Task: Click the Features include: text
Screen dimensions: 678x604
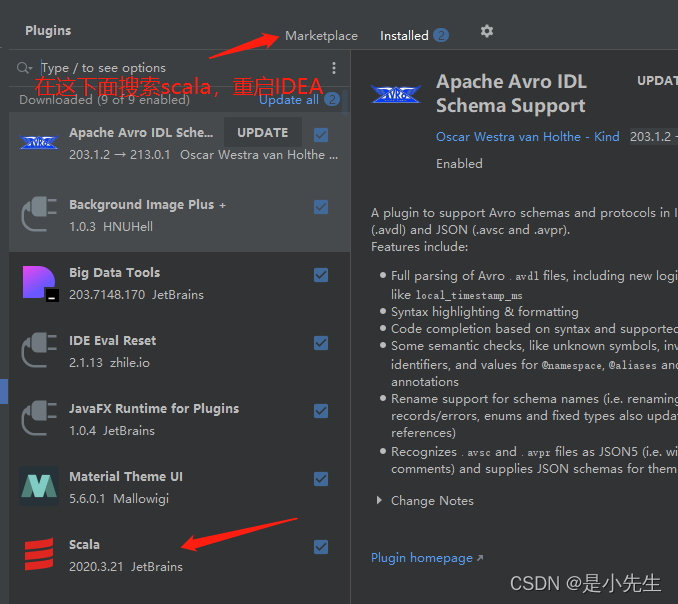Action: click(x=419, y=246)
